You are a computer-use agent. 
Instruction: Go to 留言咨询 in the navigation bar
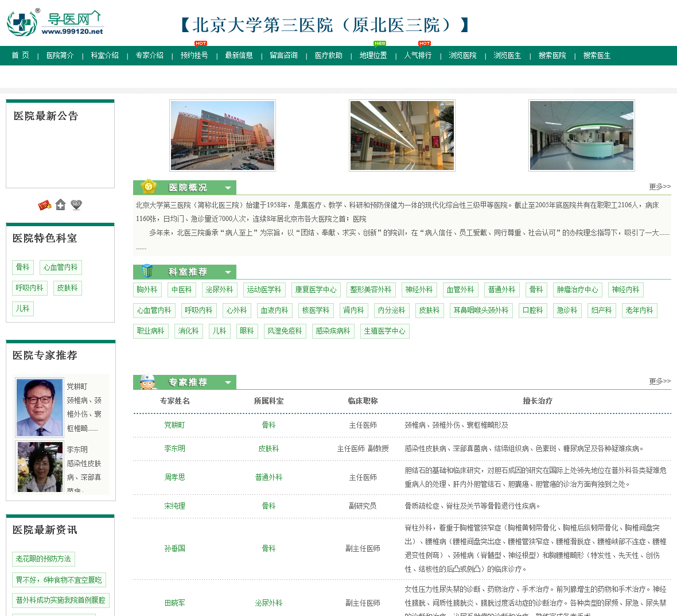coord(283,55)
